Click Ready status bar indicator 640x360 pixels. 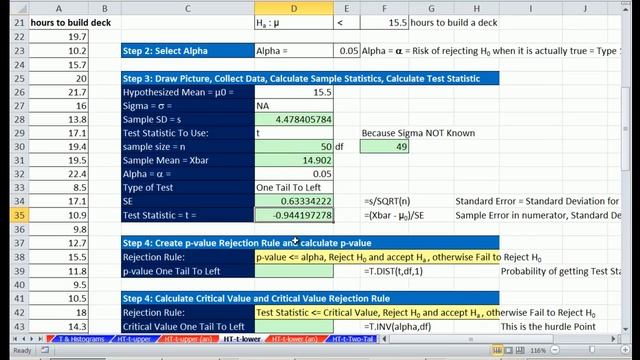point(22,350)
